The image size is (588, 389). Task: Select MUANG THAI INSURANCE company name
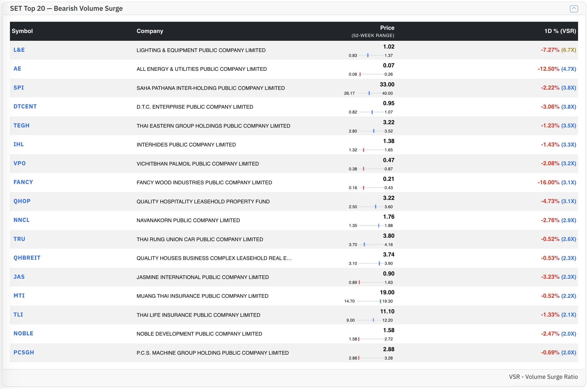[x=202, y=296]
